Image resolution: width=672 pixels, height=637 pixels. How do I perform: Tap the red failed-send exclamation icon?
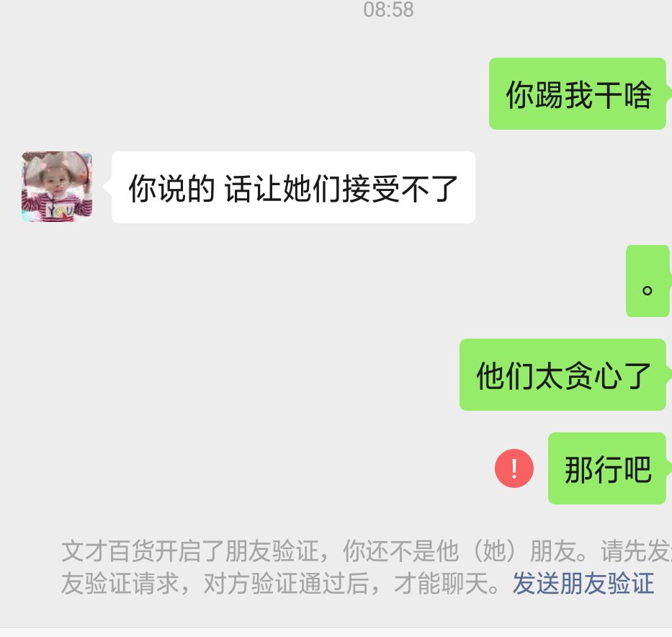point(514,468)
